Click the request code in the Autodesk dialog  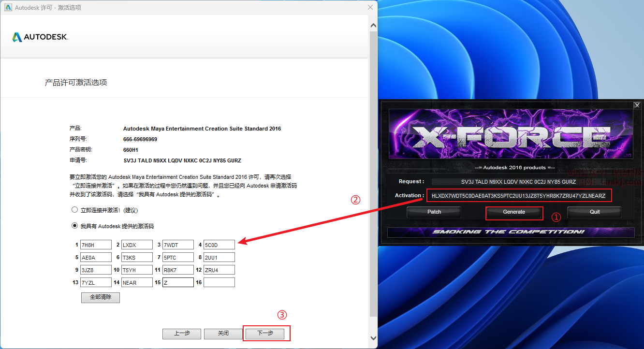pos(182,160)
